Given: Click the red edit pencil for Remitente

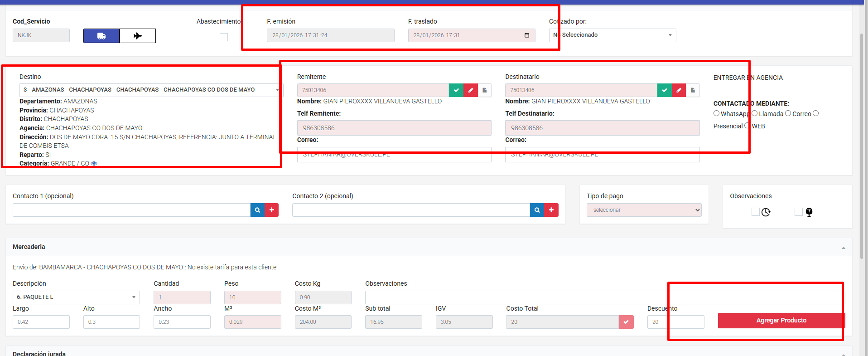Looking at the screenshot, I should [x=471, y=90].
